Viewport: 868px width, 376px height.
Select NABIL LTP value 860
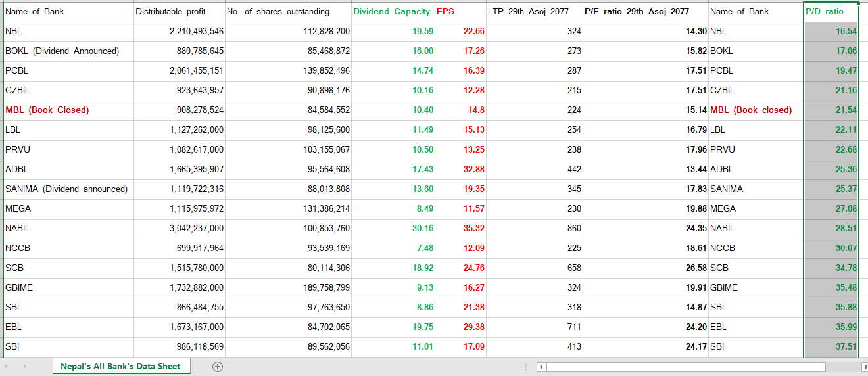(535, 228)
